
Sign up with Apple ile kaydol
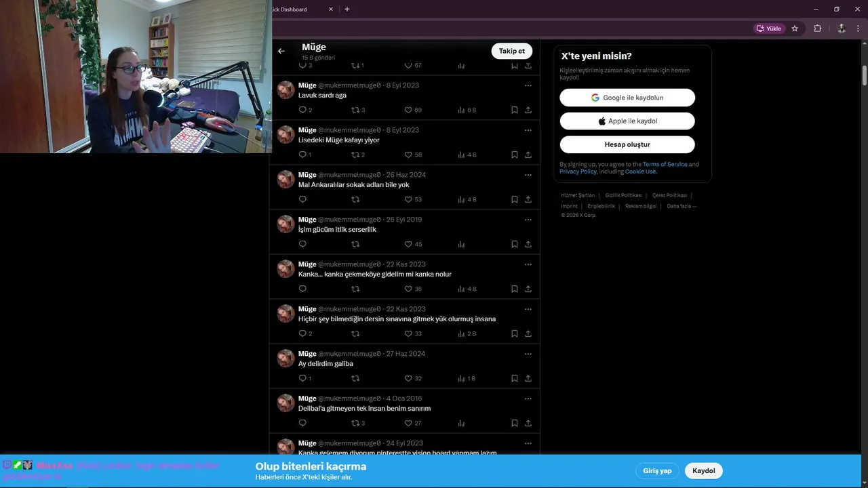(x=627, y=121)
